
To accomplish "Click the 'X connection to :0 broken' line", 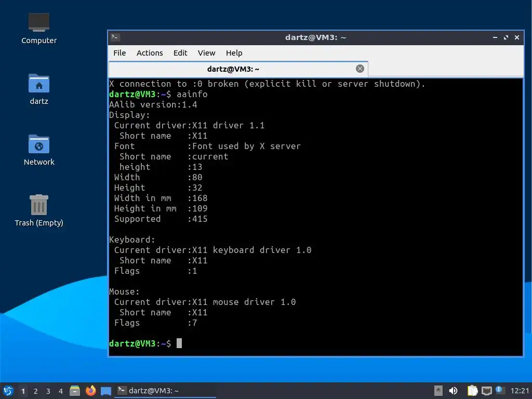I will [x=267, y=84].
